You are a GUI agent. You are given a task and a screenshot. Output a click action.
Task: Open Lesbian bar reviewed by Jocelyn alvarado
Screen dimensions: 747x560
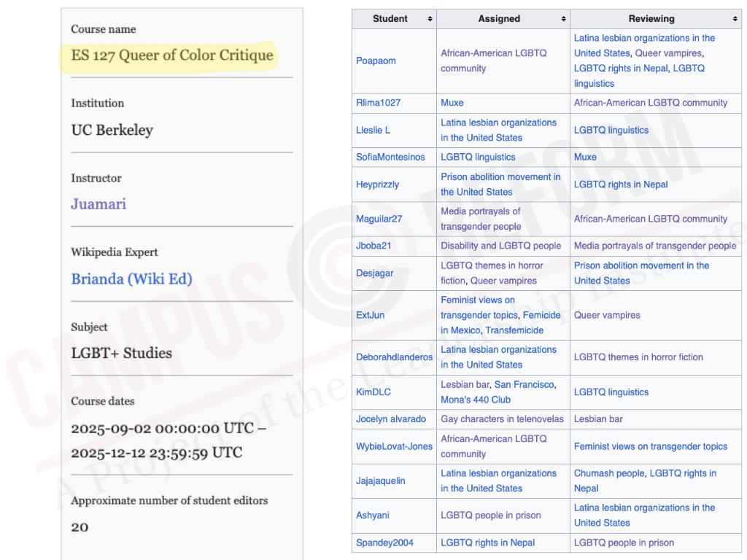point(598,419)
